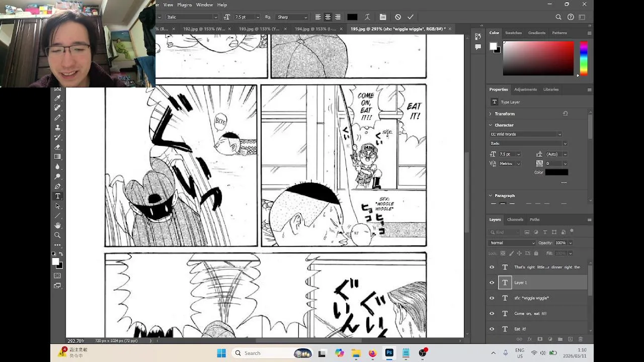Toggle Lock all padlock icon
Screen dimensions: 644x362
(536, 253)
